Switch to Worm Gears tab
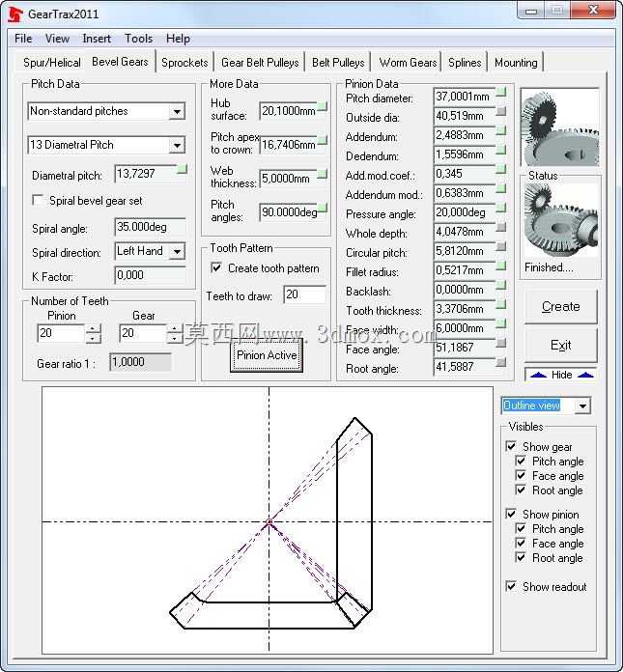 click(408, 63)
